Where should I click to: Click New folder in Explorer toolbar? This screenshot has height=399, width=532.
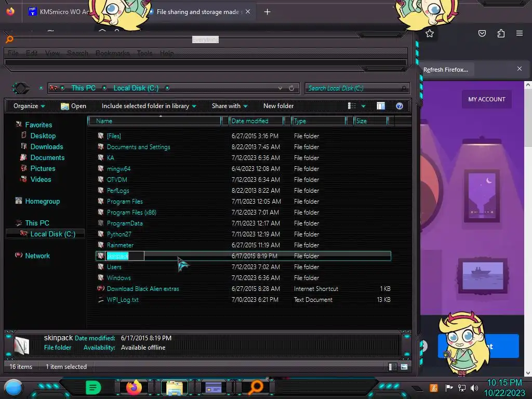278,106
